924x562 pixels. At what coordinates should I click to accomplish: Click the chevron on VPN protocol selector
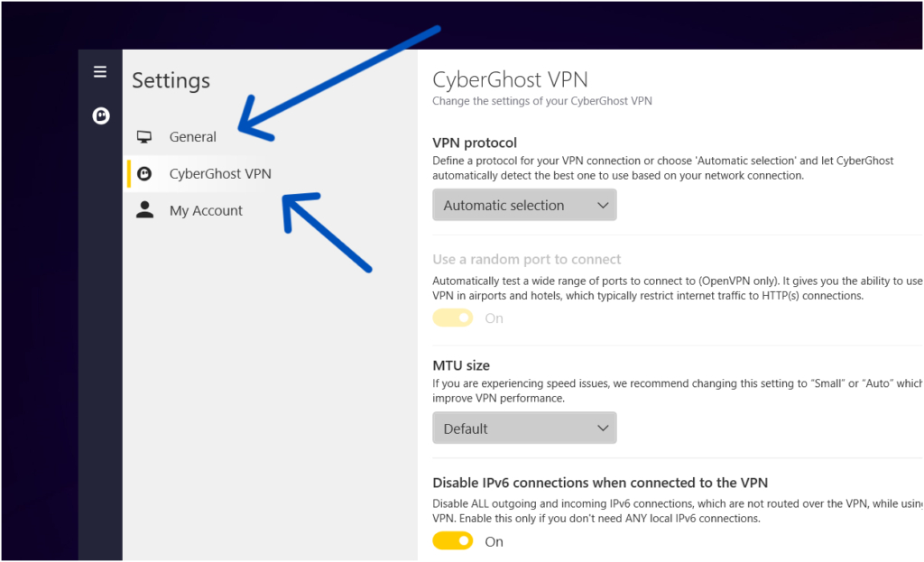pos(603,205)
